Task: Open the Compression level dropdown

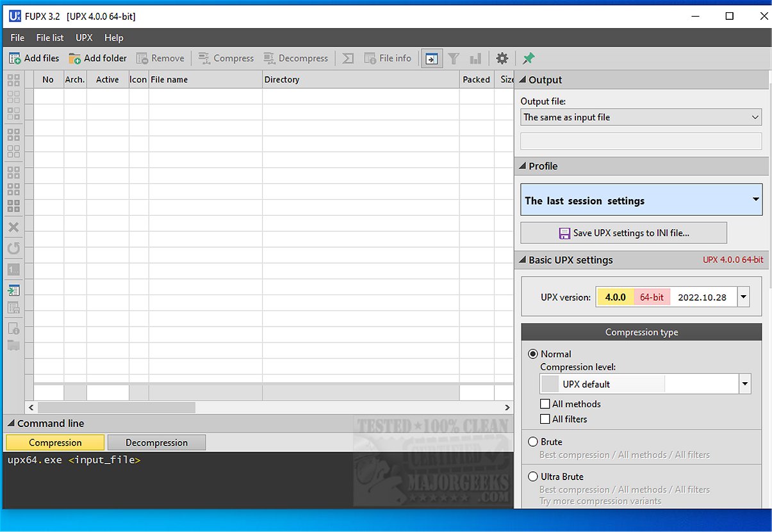Action: (x=646, y=384)
